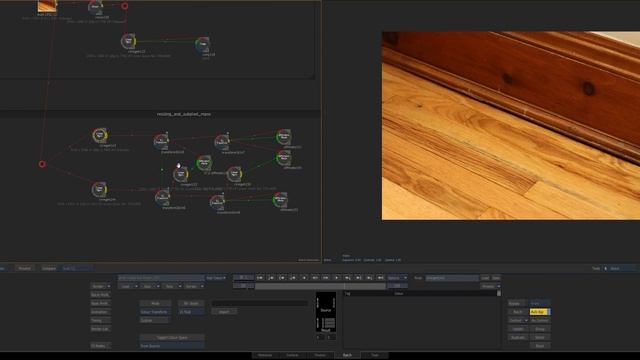
Task: Select the red elbow node feeding the lower group
Action: pos(42,164)
